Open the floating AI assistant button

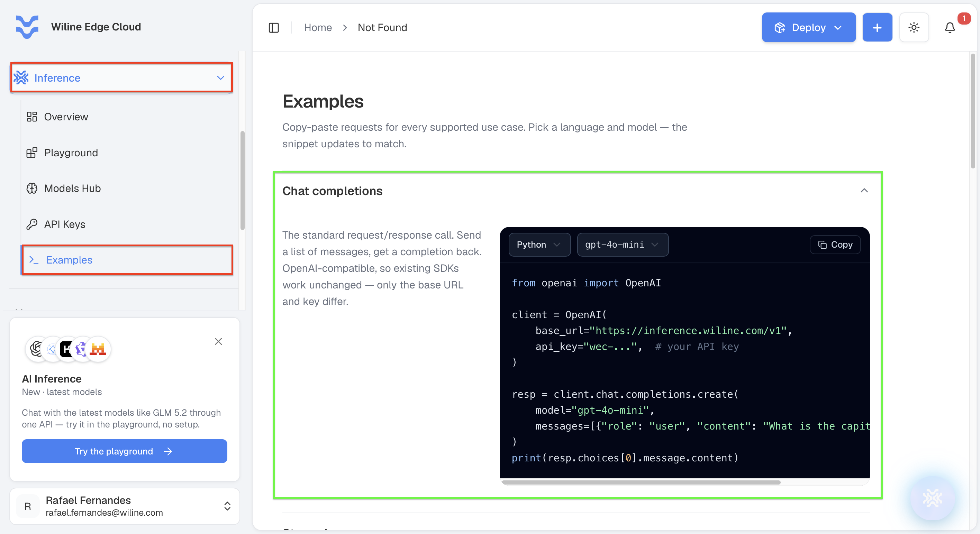click(932, 498)
